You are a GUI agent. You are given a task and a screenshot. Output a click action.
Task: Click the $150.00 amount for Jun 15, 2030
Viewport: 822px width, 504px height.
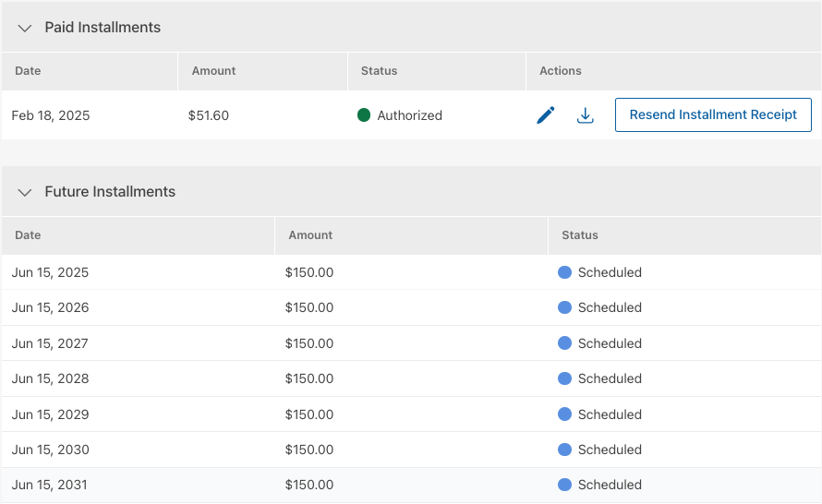point(309,450)
